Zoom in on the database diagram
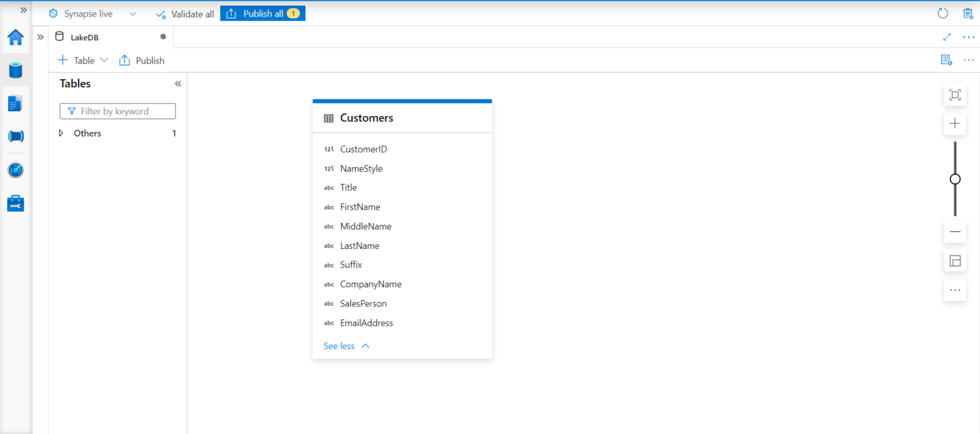 [x=954, y=123]
